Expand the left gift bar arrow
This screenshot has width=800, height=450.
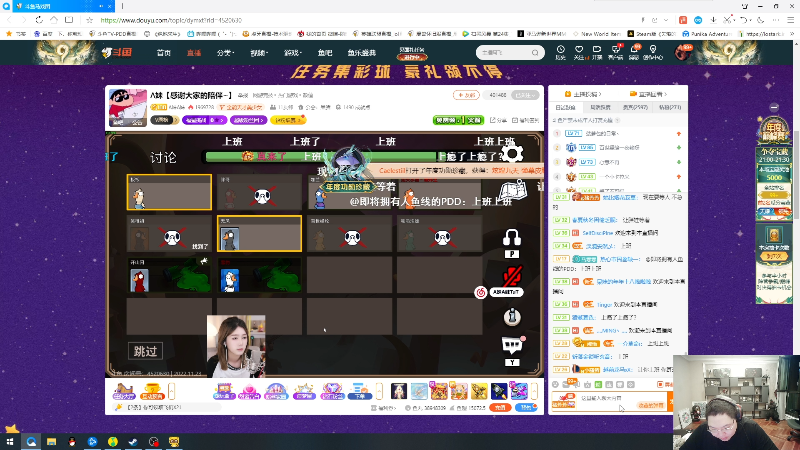(x=171, y=391)
